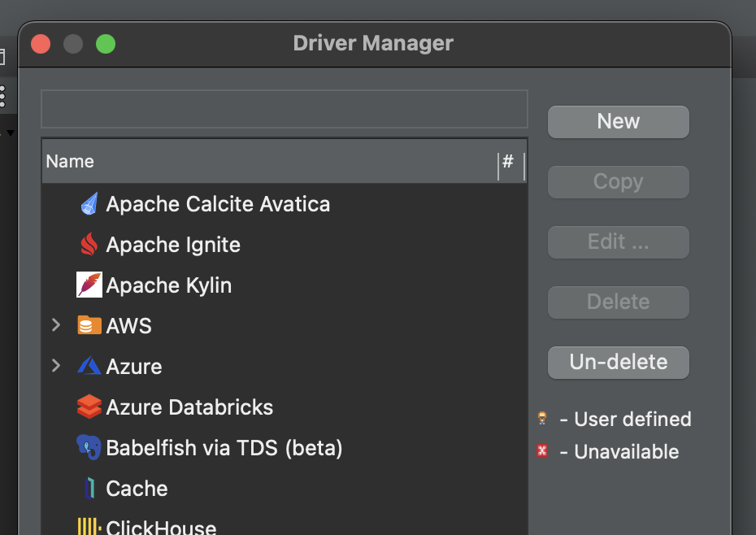Sort by the # column header
756x535 pixels.
(x=508, y=162)
